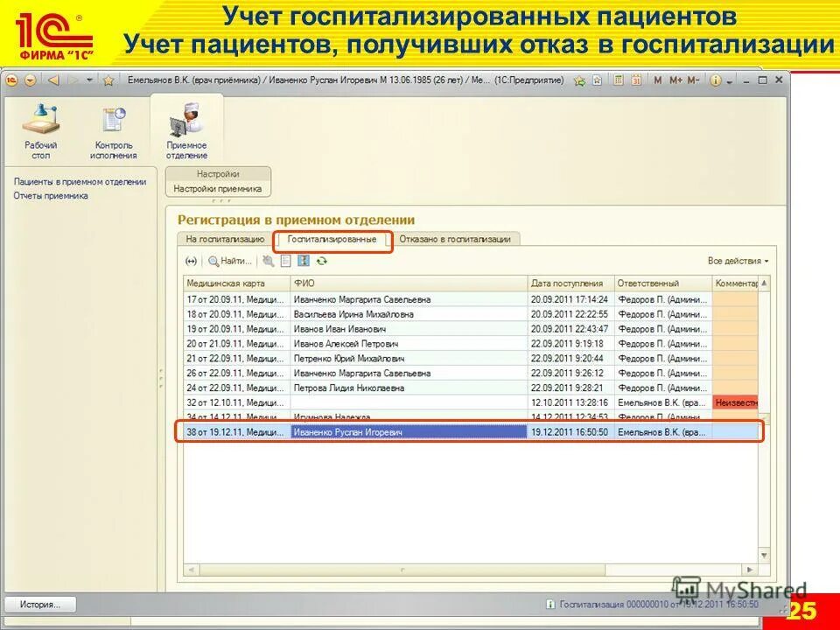The width and height of the screenshot is (840, 630).
Task: Click the period selector (↔) icon
Action: pyautogui.click(x=191, y=261)
